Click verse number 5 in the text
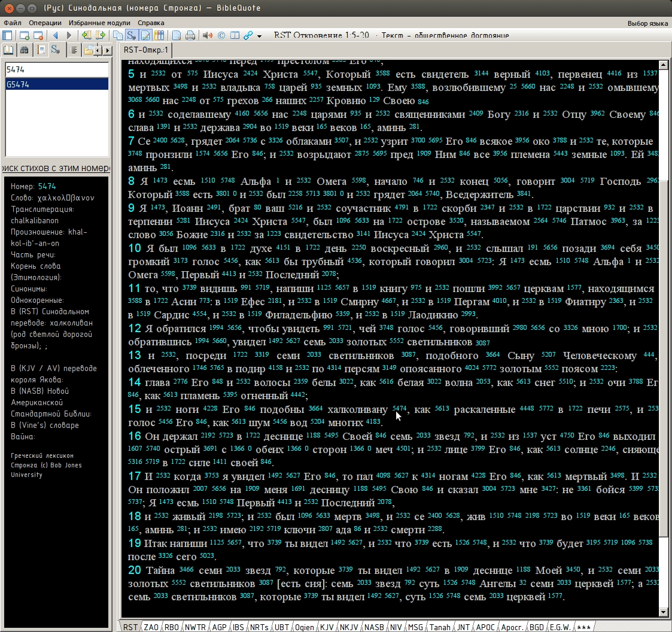Image resolution: width=672 pixels, height=632 pixels. (x=131, y=74)
